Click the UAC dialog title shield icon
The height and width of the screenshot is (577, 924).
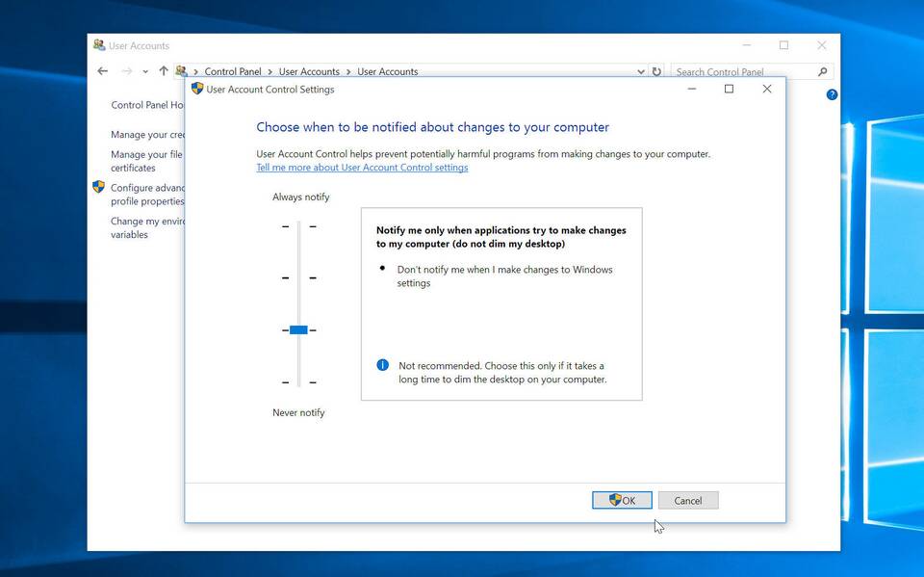coord(197,89)
